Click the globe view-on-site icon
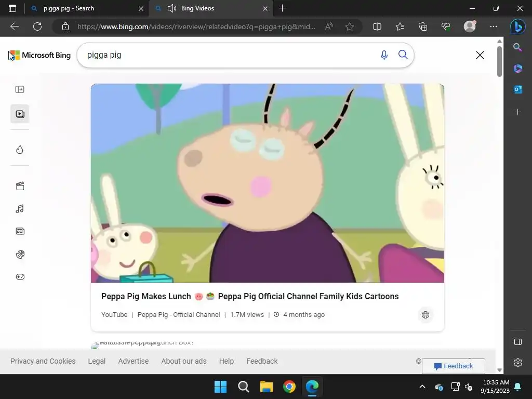The image size is (532, 399). pos(425,315)
